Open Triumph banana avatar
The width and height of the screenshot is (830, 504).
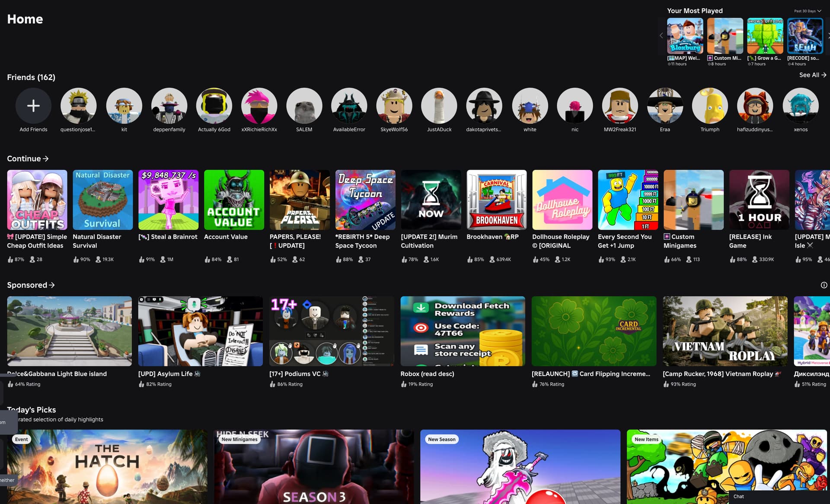pos(709,106)
